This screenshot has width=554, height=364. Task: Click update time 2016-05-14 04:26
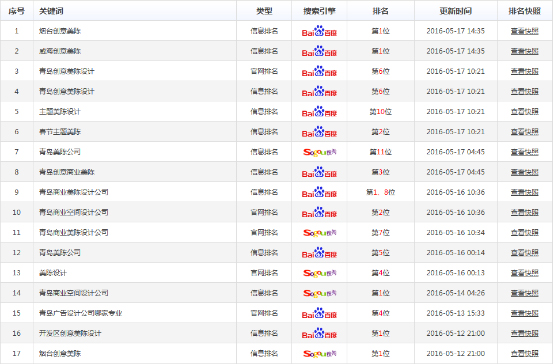point(455,293)
